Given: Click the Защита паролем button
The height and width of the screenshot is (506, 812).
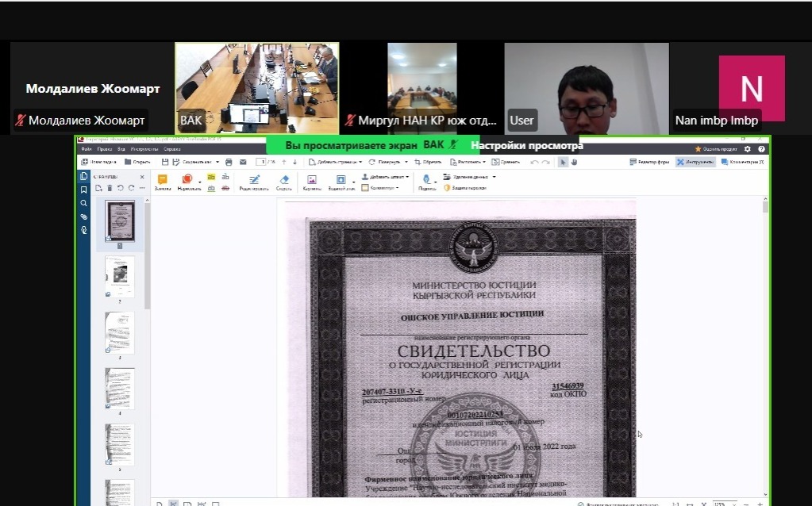Looking at the screenshot, I should [x=465, y=188].
